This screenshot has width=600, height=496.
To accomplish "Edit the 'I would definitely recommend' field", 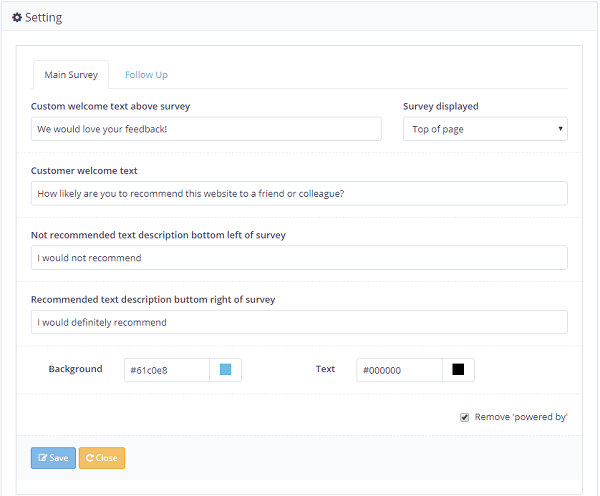I will (299, 322).
